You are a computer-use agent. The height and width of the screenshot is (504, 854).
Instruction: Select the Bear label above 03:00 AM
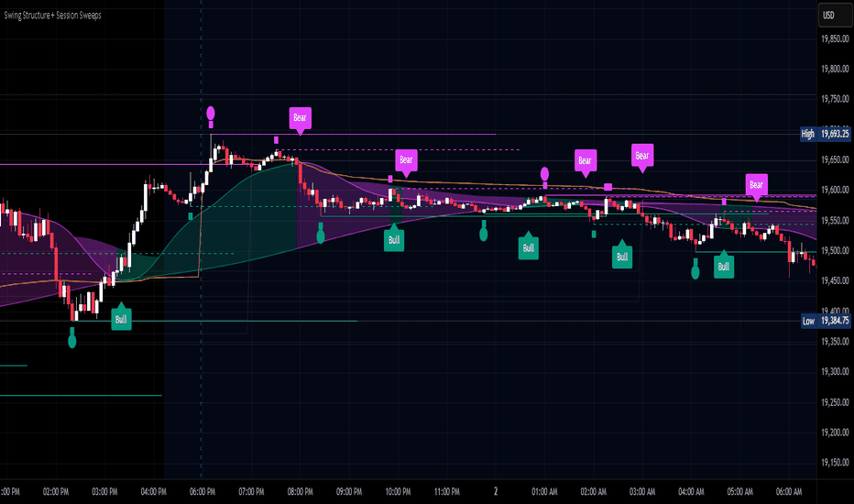pos(642,157)
